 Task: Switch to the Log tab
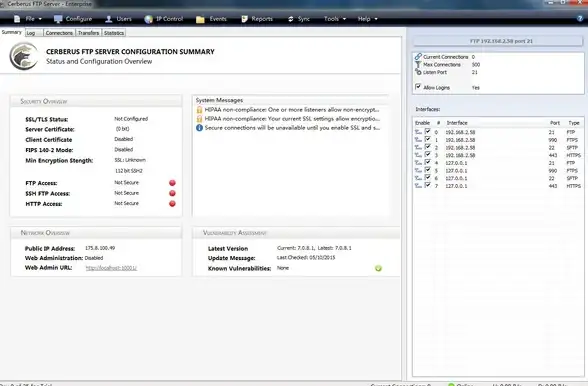(x=34, y=33)
